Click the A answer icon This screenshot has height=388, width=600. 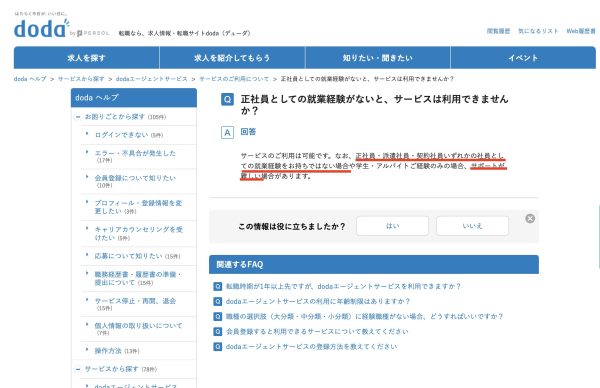(x=227, y=132)
